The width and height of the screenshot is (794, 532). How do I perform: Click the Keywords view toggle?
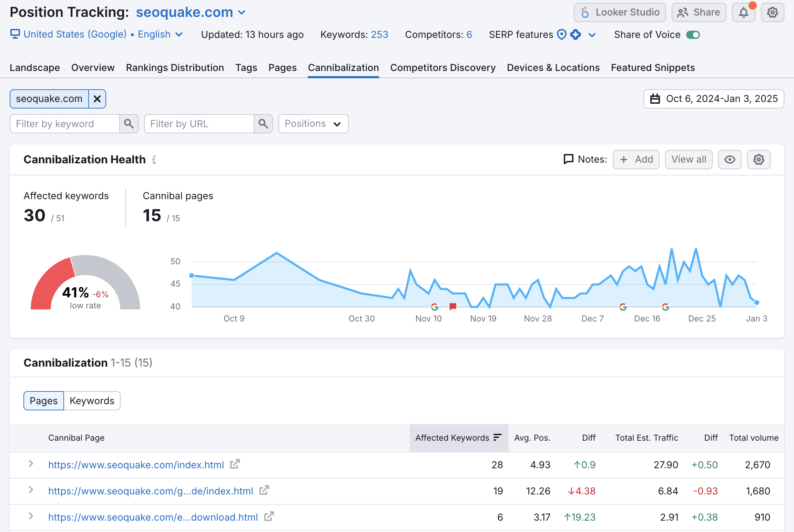pos(91,401)
